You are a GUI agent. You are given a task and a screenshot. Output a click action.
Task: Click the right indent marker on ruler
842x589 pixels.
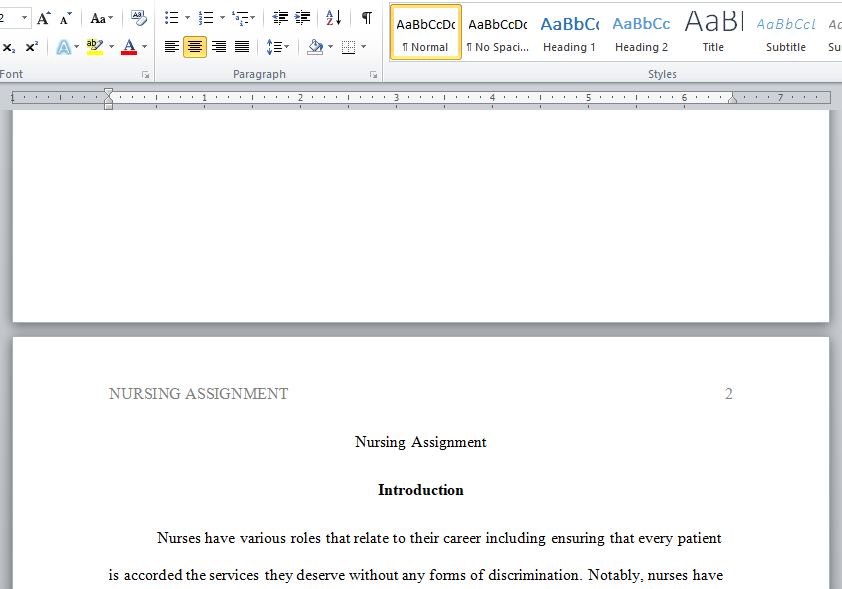pyautogui.click(x=732, y=99)
